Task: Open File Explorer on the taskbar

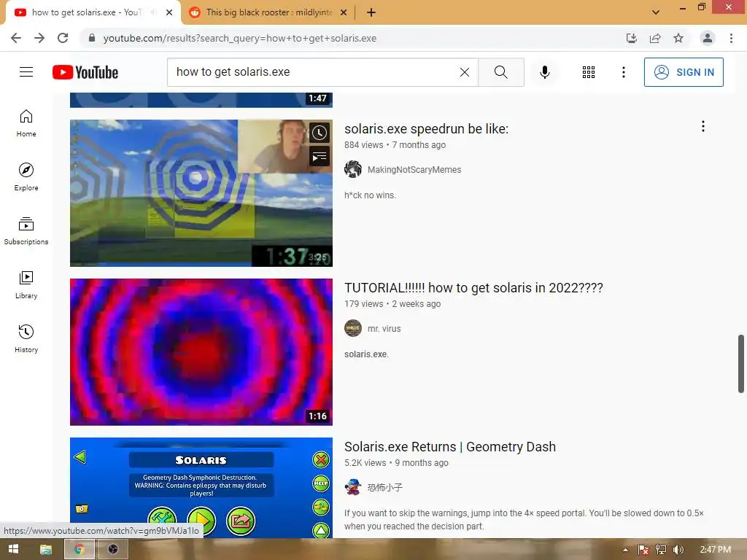Action: pos(46,550)
